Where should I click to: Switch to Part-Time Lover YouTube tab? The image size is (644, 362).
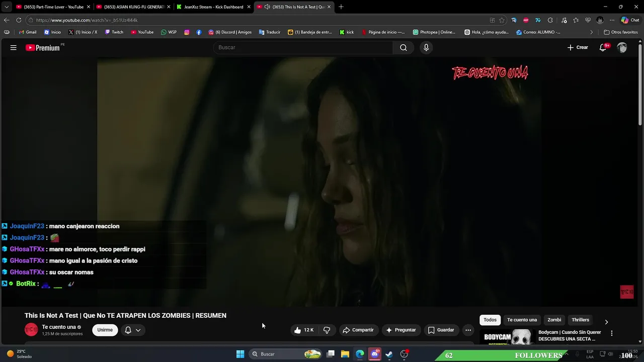pos(52,7)
